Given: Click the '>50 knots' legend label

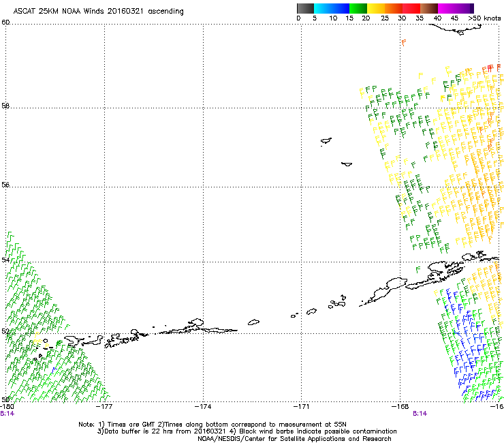Looking at the screenshot, I should tap(484, 18).
